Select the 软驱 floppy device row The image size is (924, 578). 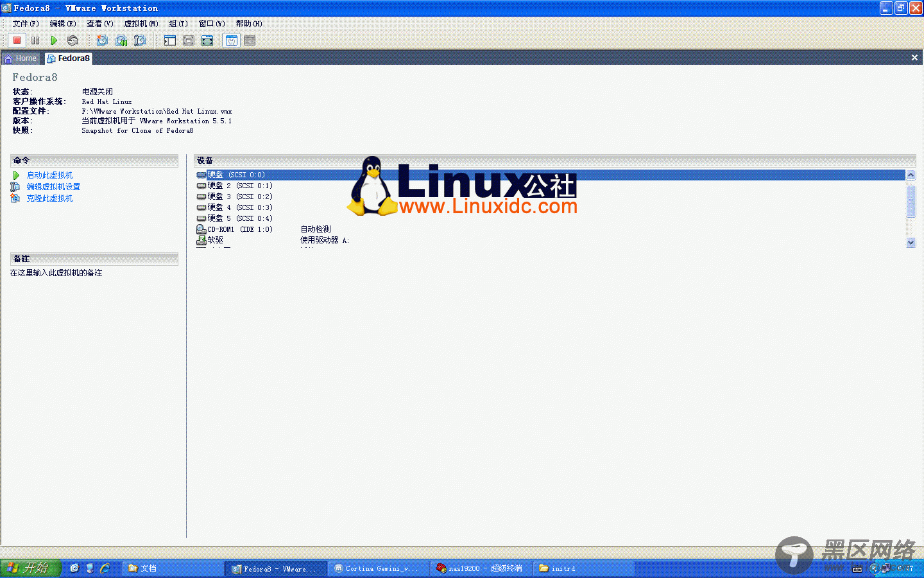coord(210,240)
